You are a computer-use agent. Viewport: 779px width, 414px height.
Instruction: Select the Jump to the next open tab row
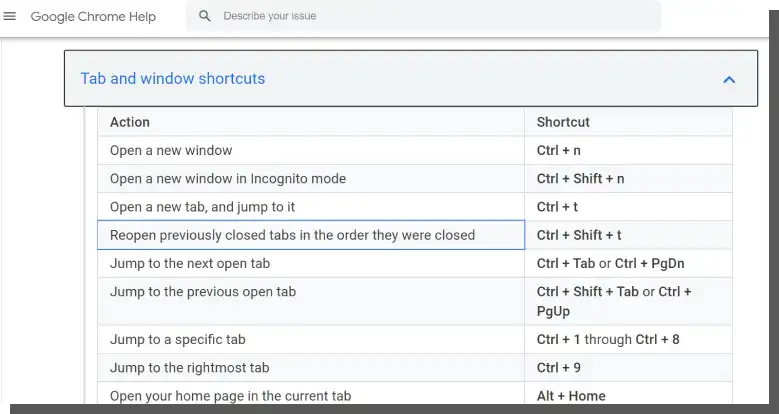tap(415, 263)
